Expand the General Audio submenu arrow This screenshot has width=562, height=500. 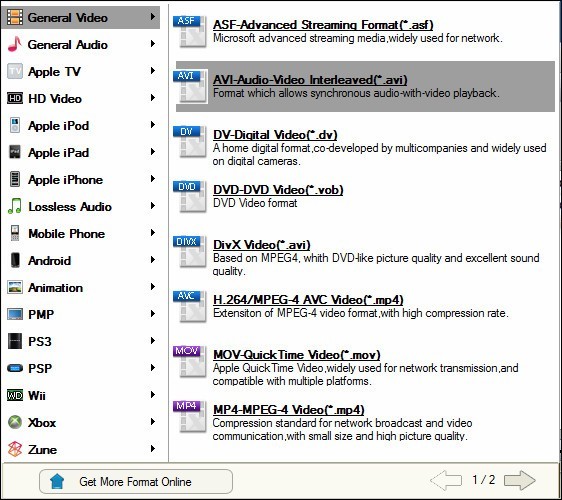click(153, 44)
